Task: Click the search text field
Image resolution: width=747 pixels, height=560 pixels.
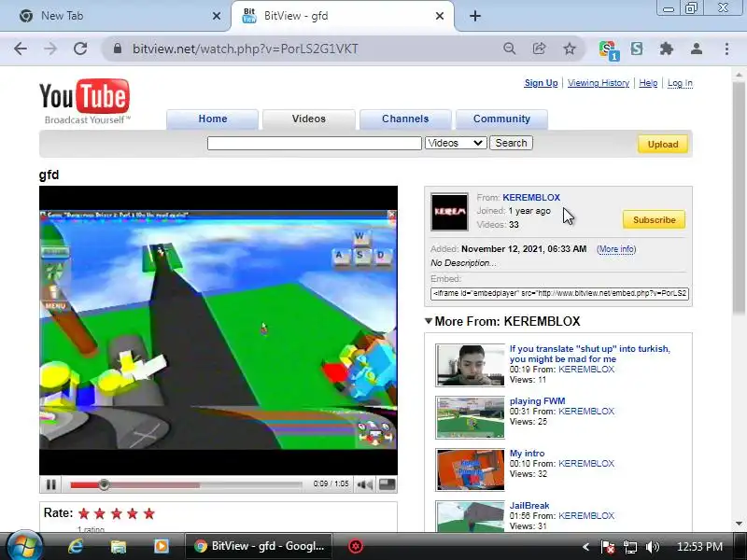Action: click(315, 143)
